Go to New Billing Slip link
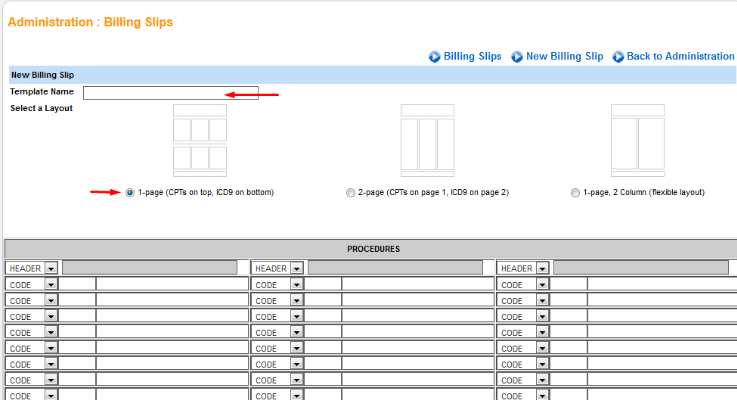 point(564,57)
